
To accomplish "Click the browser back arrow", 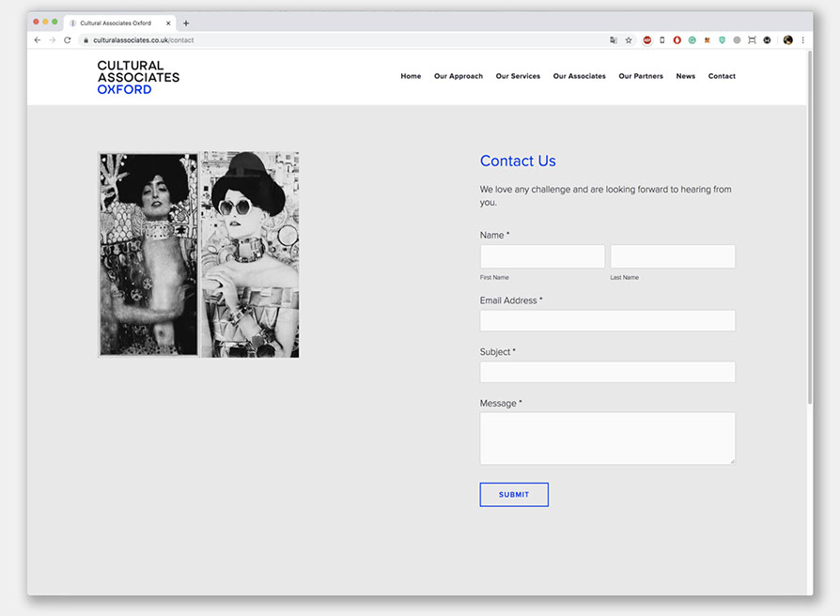I will click(38, 40).
